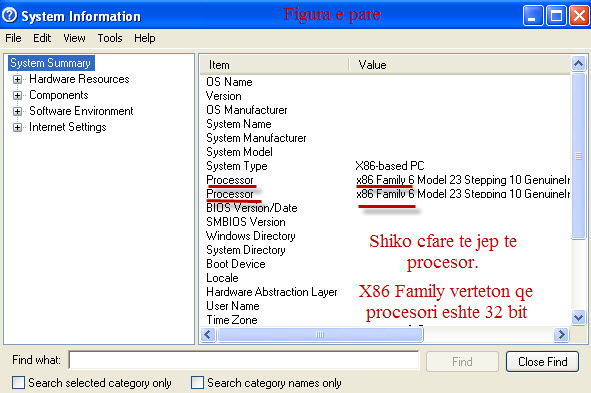Select the Version row
The width and height of the screenshot is (591, 393).
pyautogui.click(x=385, y=96)
